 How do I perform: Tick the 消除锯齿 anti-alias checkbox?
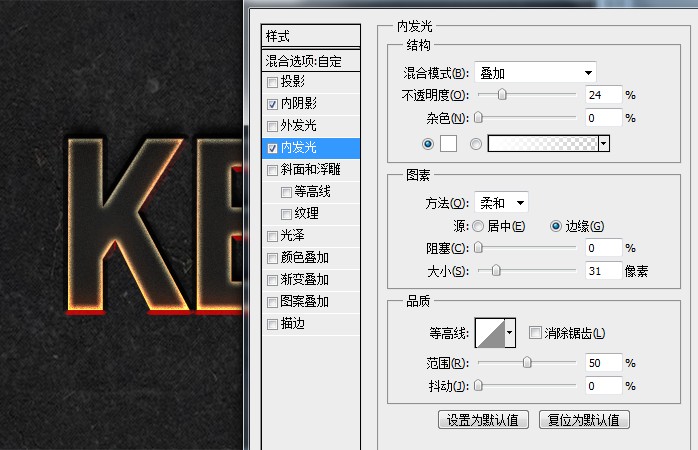(x=535, y=332)
